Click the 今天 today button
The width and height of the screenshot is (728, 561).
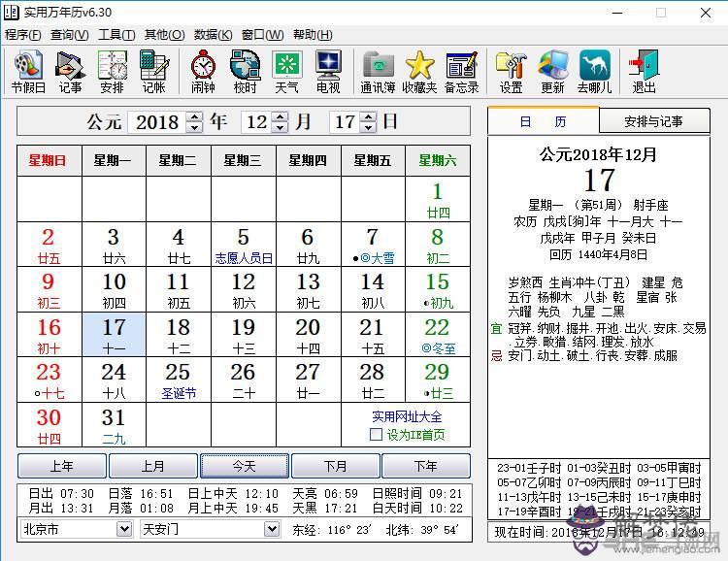coord(244,466)
